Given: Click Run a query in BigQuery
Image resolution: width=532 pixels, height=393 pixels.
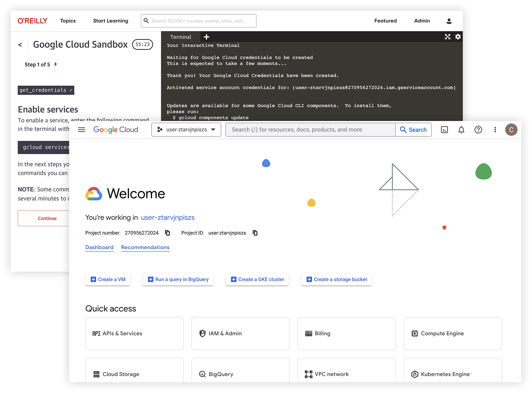Looking at the screenshot, I should point(178,279).
